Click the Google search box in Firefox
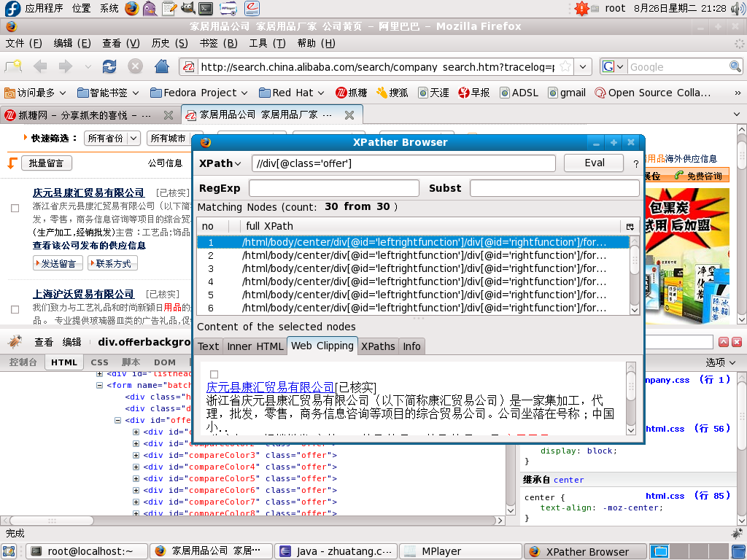The height and width of the screenshot is (560, 747). pos(678,66)
